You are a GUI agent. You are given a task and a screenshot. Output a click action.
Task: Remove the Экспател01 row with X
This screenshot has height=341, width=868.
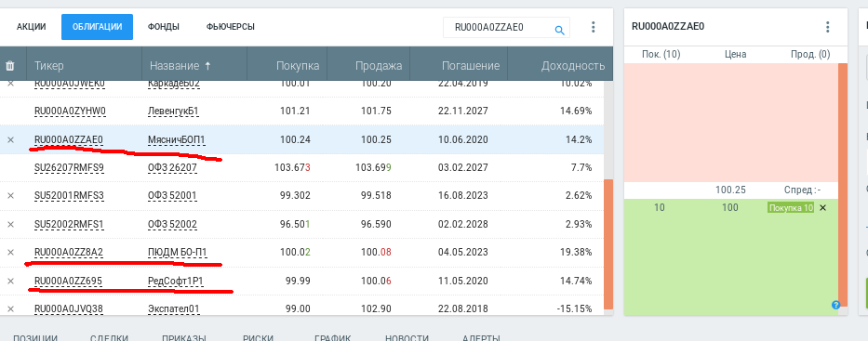tap(10, 308)
